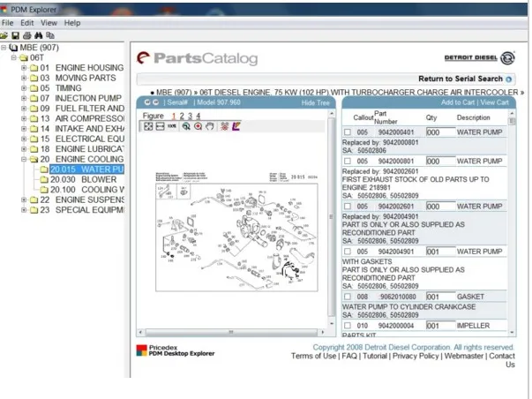532x399 pixels.
Task: Select 20.015 WATER PUMP tree item
Action: [x=87, y=169]
